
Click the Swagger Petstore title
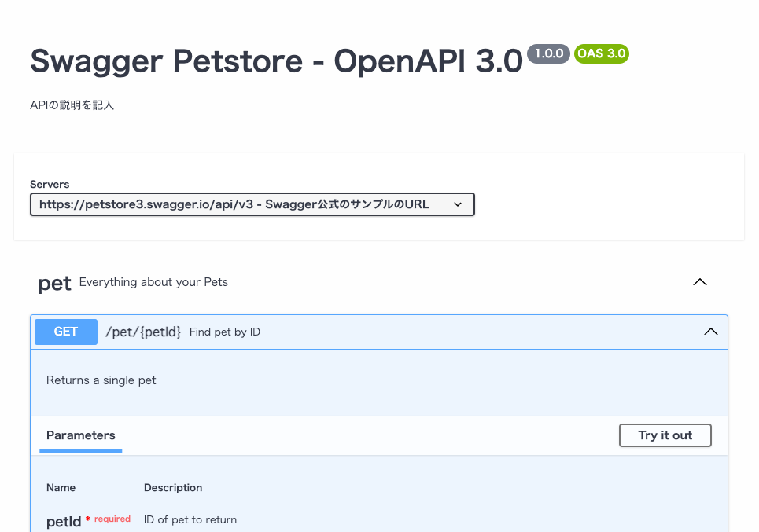click(x=276, y=61)
